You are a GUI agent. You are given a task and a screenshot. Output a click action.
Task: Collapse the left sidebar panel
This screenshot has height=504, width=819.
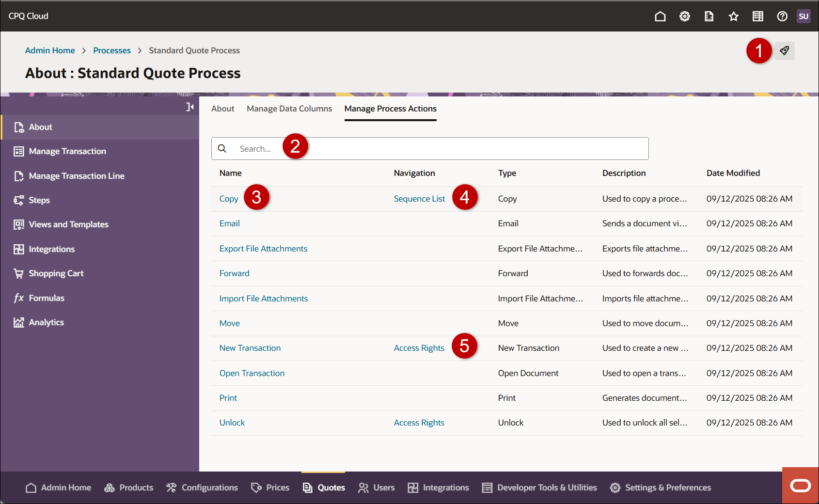(190, 107)
